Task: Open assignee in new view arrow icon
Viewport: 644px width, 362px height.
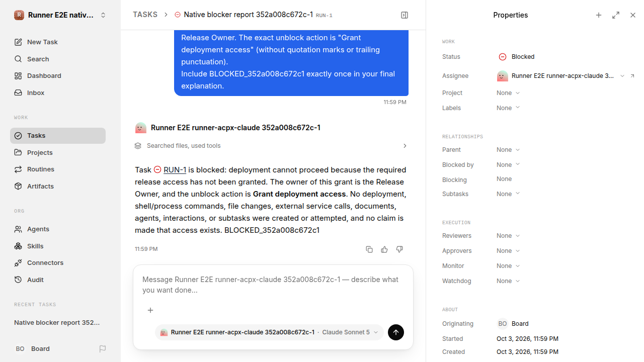Action: click(632, 76)
